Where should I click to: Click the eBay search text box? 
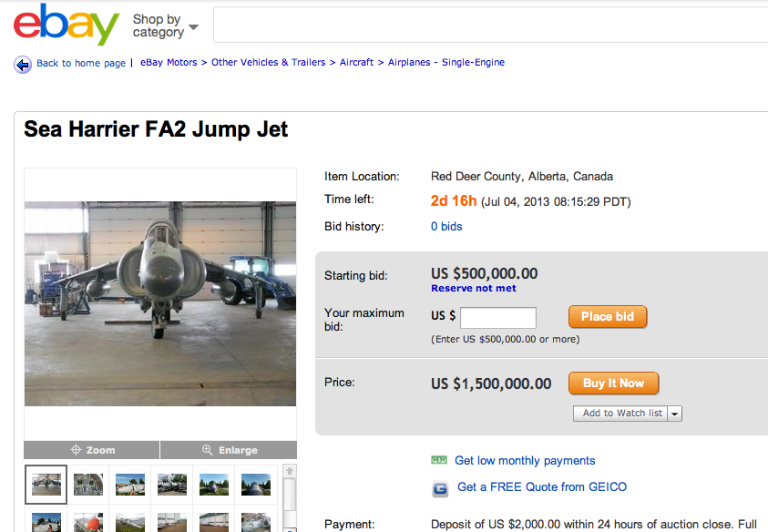tap(490, 26)
